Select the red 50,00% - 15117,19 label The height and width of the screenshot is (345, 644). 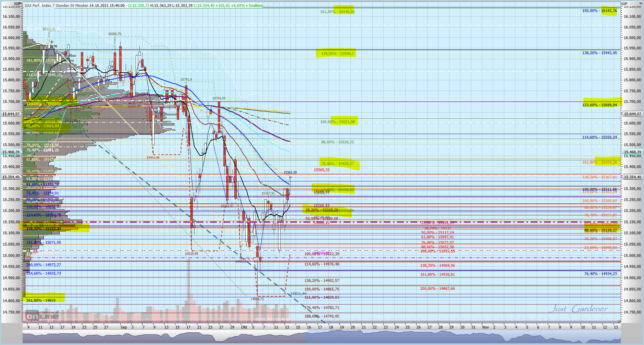pos(437,233)
